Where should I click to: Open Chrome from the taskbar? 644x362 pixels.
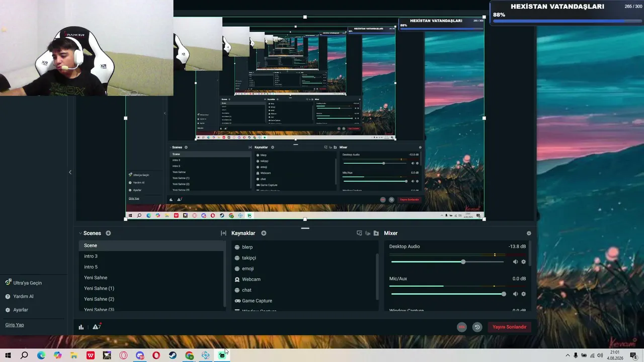coord(189,355)
